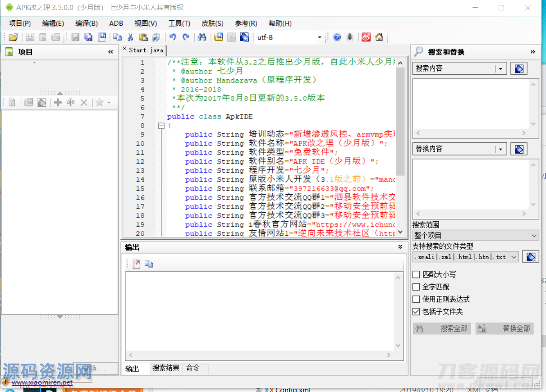Image resolution: width=546 pixels, height=392 pixels.
Task: Open the ADB menu
Action: (116, 23)
